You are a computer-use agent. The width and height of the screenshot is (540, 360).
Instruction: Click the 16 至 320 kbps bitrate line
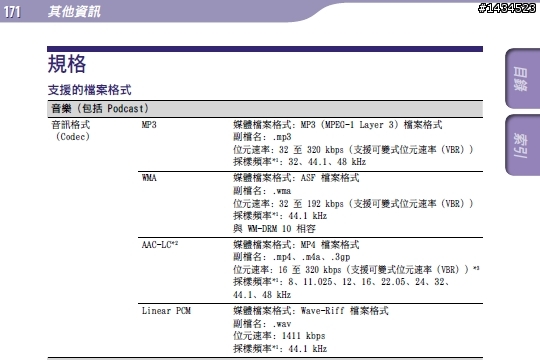pos(356,269)
